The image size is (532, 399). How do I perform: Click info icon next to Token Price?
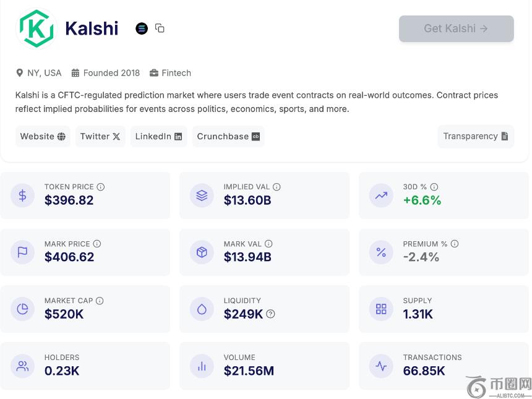(x=101, y=187)
